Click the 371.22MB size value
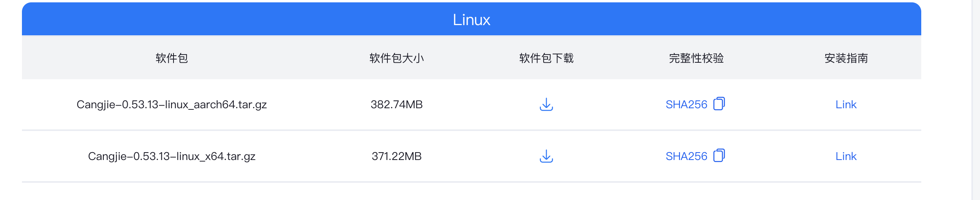This screenshot has height=200, width=980. pyautogui.click(x=397, y=156)
